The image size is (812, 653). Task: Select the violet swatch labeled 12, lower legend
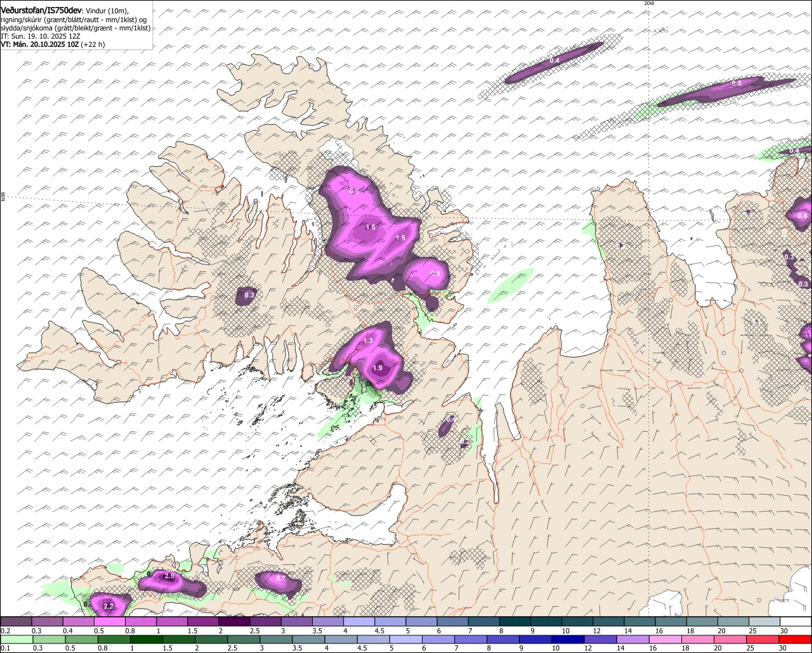[x=599, y=639]
